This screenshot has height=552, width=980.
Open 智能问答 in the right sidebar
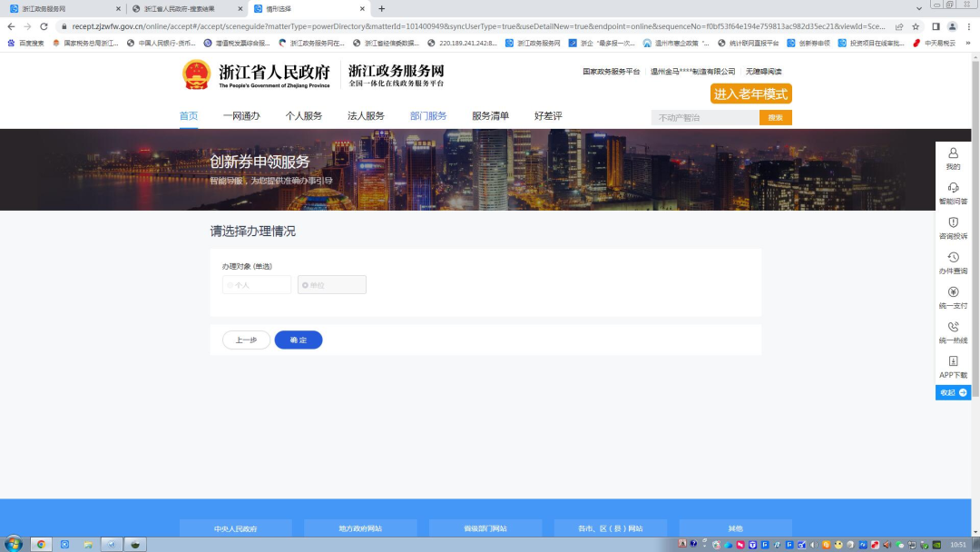coord(953,192)
